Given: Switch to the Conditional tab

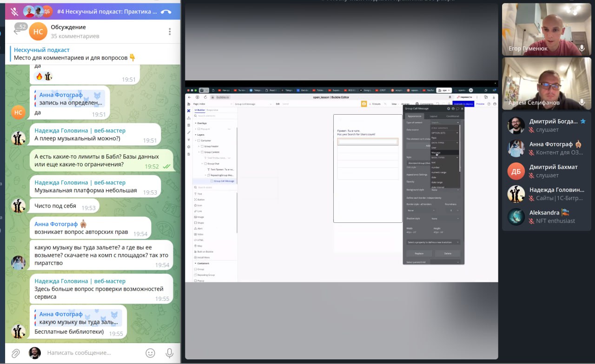Looking at the screenshot, I should (x=452, y=116).
